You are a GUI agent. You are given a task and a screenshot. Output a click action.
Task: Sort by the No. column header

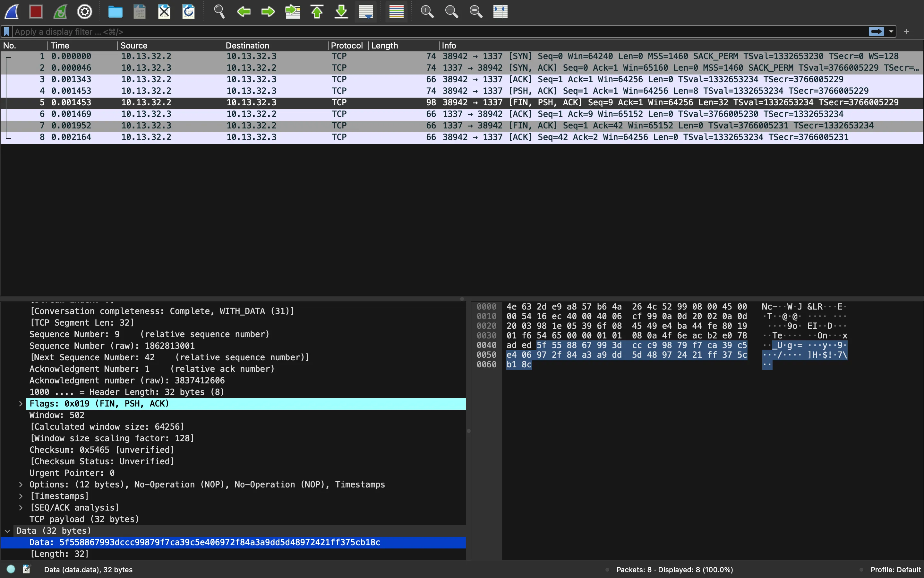24,46
